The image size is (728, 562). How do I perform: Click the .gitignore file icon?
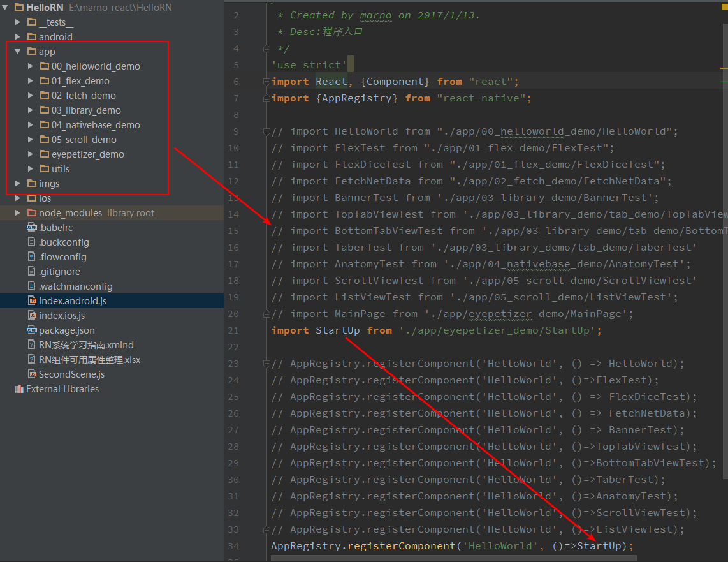pos(32,271)
